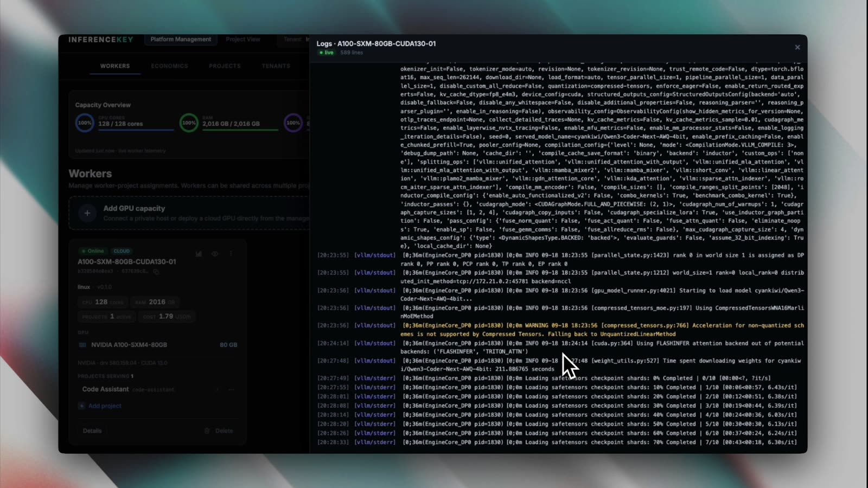Switch to Project View
Screen dimensions: 868x488
click(243, 40)
